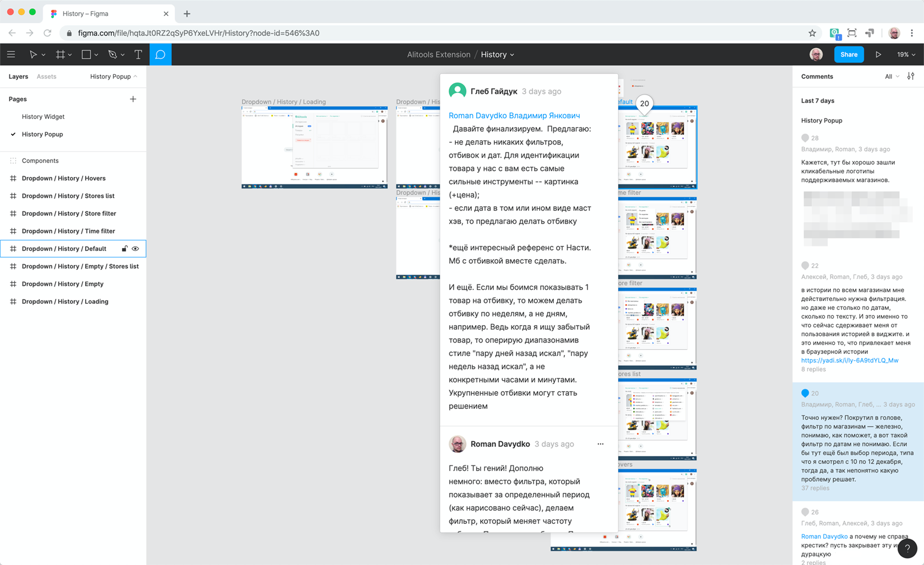The height and width of the screenshot is (565, 924).
Task: Select the Pen tool
Action: [x=112, y=54]
